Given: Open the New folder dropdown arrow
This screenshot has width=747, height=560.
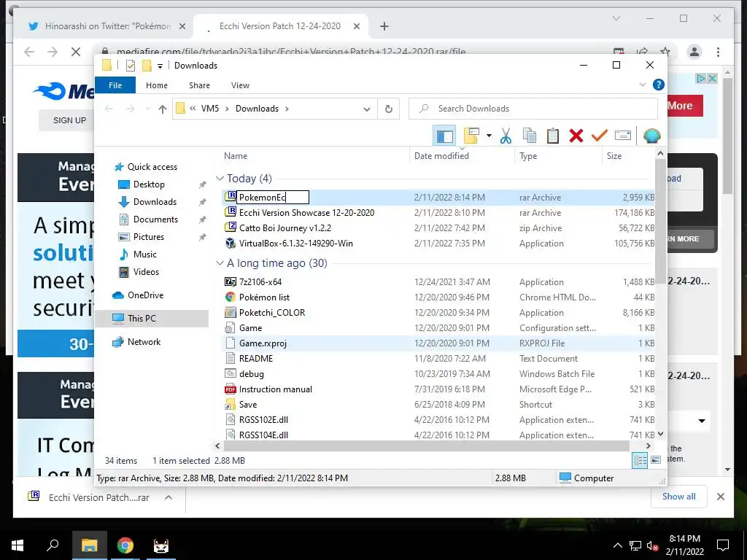Looking at the screenshot, I should click(489, 136).
